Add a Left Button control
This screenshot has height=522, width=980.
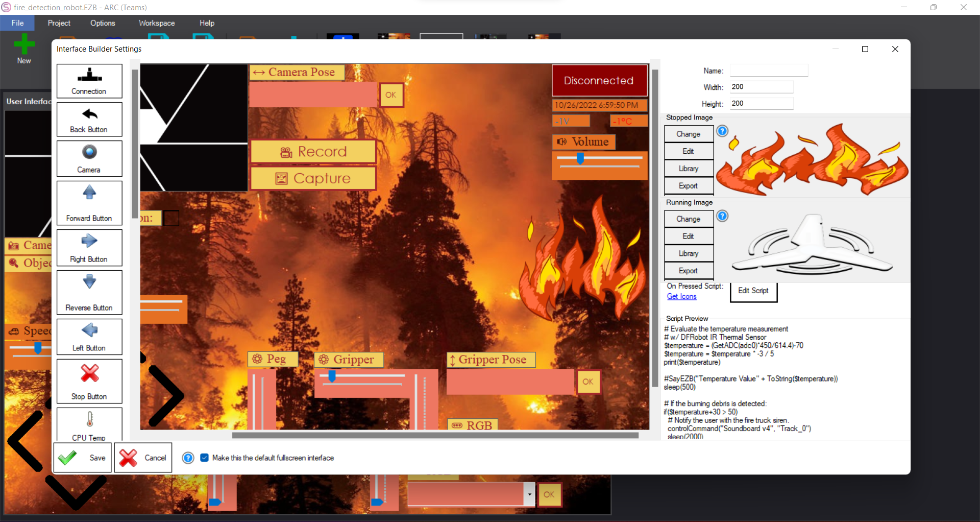[x=89, y=337]
